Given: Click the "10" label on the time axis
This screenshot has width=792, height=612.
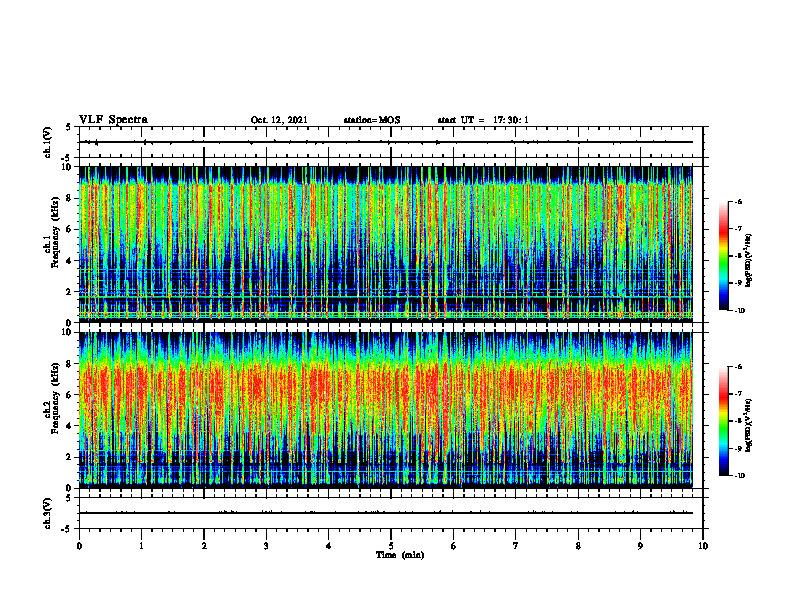Looking at the screenshot, I should tap(703, 546).
